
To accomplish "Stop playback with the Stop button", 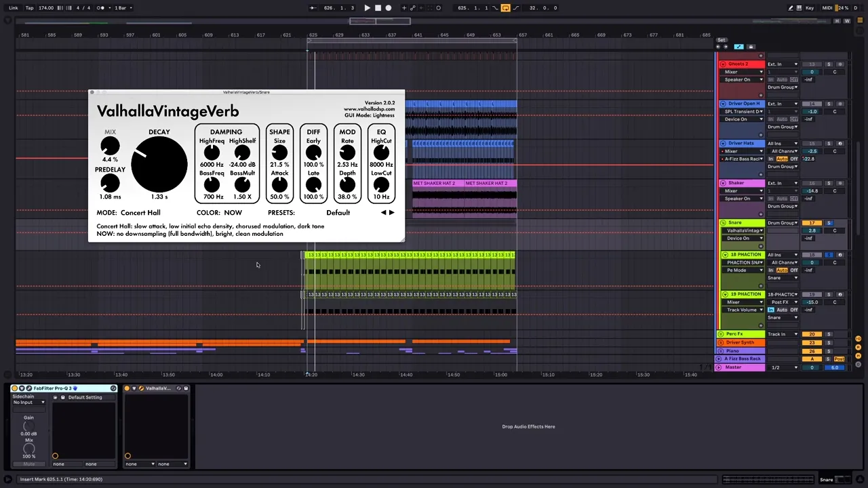I will (378, 8).
